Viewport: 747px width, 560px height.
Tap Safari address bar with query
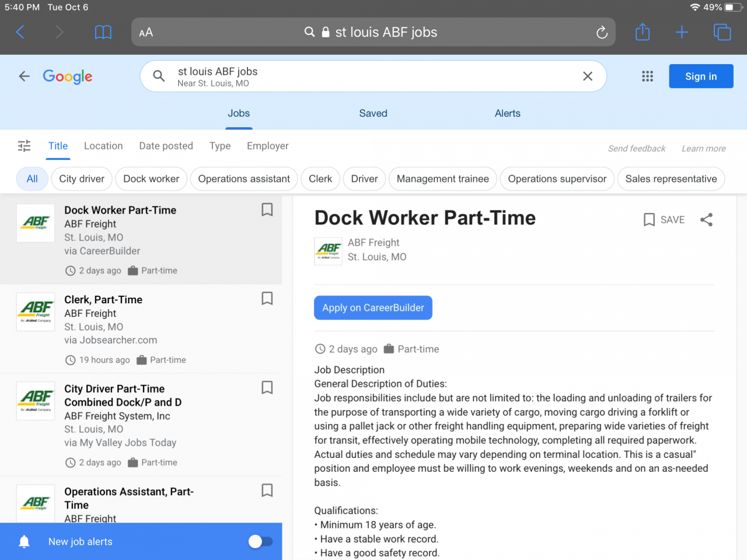(x=373, y=32)
